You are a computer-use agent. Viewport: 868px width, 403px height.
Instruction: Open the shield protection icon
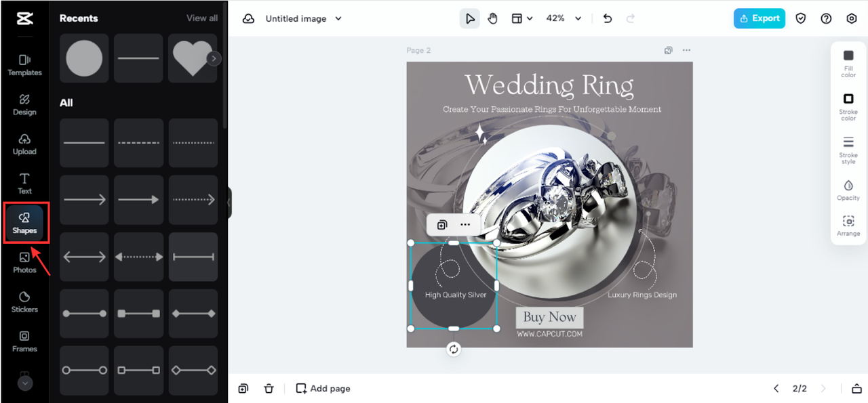(801, 19)
